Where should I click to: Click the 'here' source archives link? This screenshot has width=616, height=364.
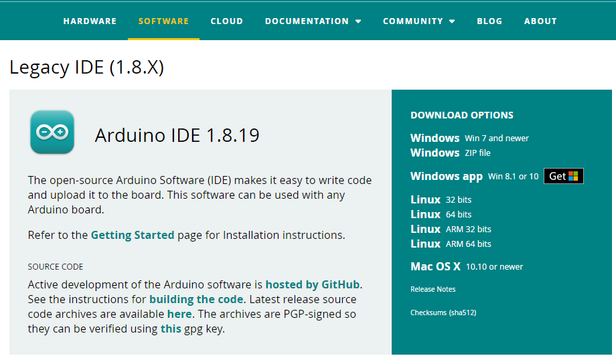[179, 314]
